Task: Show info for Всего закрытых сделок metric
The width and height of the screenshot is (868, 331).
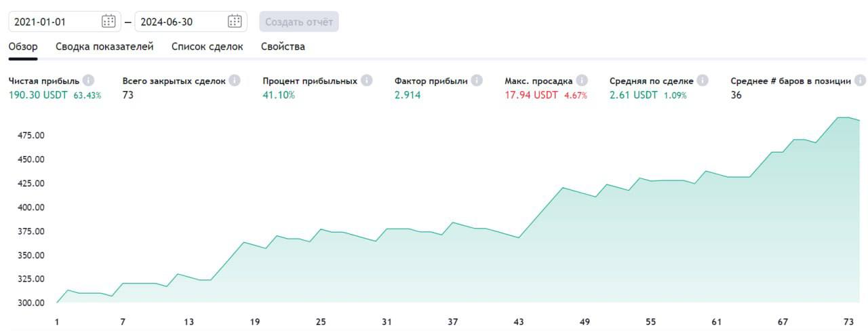Action: pyautogui.click(x=235, y=81)
